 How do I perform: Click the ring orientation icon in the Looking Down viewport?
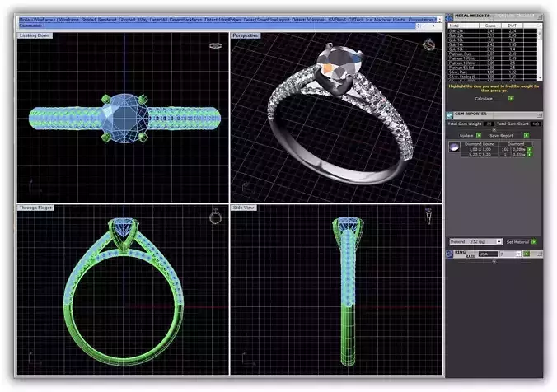(x=215, y=46)
